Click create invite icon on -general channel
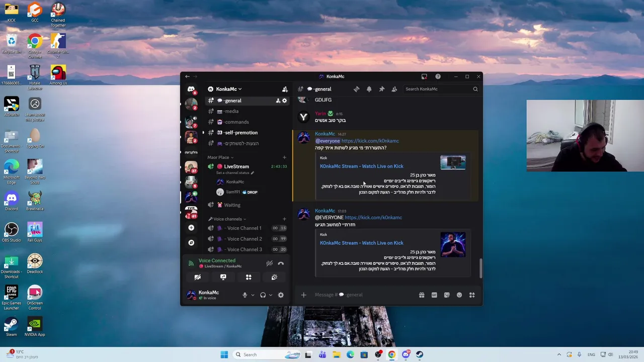The height and width of the screenshot is (362, 644). click(278, 101)
